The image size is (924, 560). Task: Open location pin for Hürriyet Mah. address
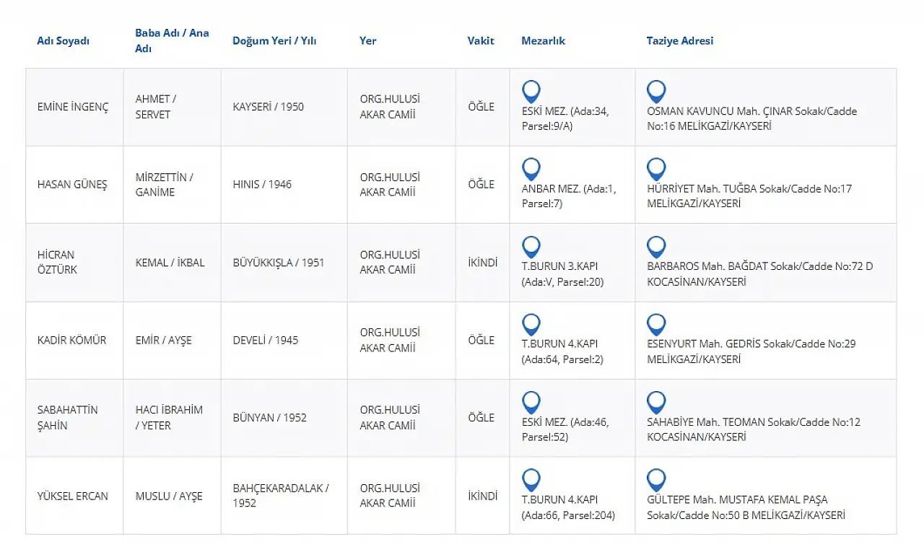click(x=656, y=169)
